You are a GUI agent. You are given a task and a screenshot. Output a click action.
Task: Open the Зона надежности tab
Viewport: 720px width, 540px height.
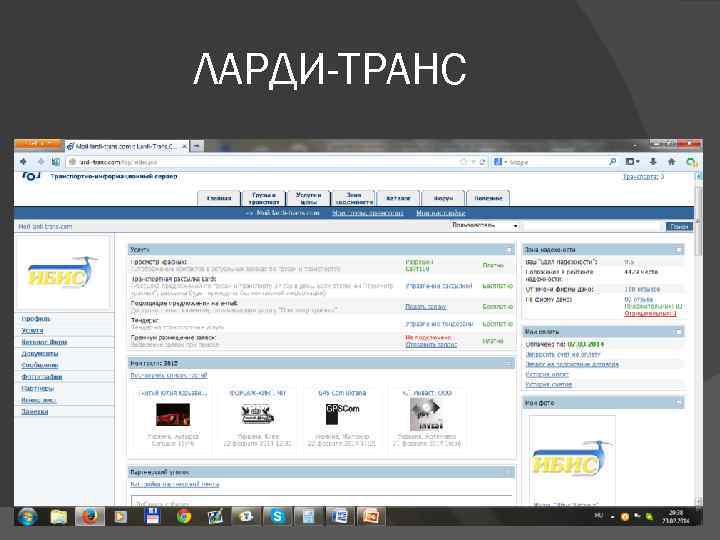pos(354,198)
